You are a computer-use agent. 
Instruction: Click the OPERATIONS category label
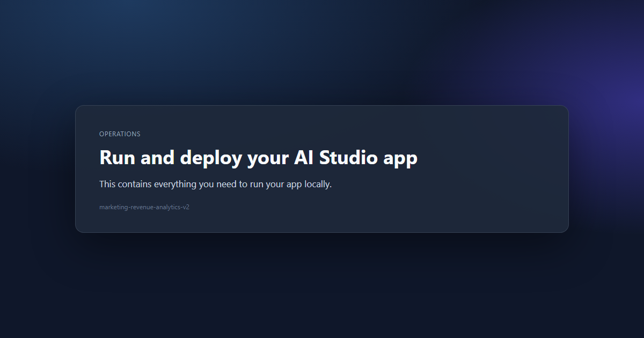120,134
